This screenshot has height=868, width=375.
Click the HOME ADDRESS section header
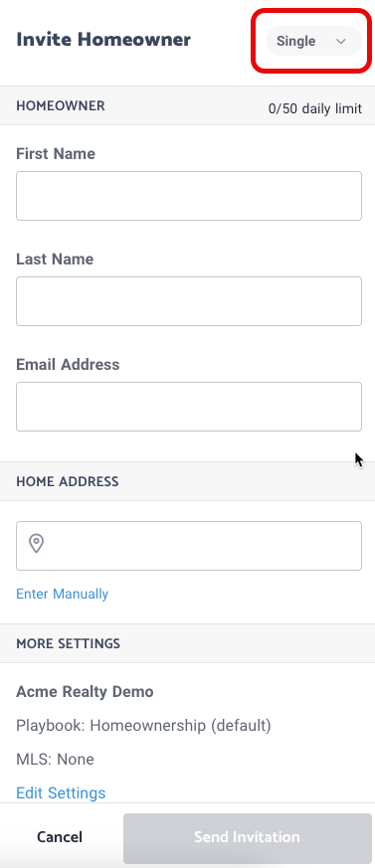click(68, 481)
